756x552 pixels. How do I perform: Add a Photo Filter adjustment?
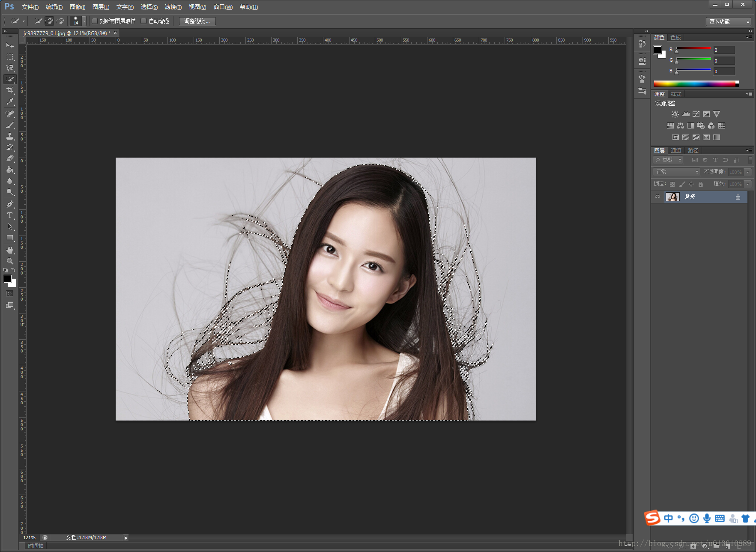tap(701, 126)
